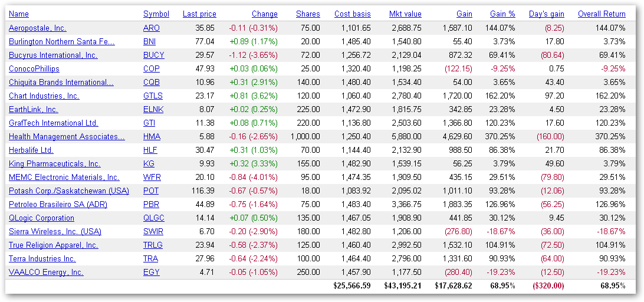Screen dimensions: 644x302
Task: Select total gain $17,628.62
Action: [x=454, y=285]
